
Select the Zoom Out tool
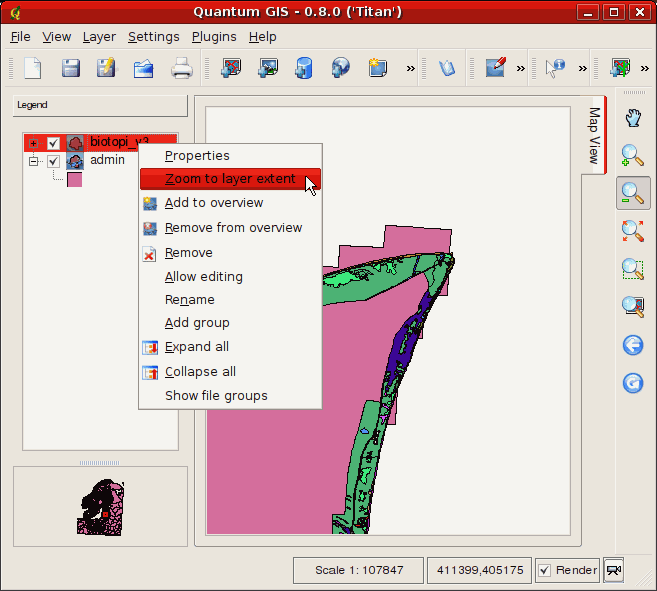pyautogui.click(x=633, y=193)
